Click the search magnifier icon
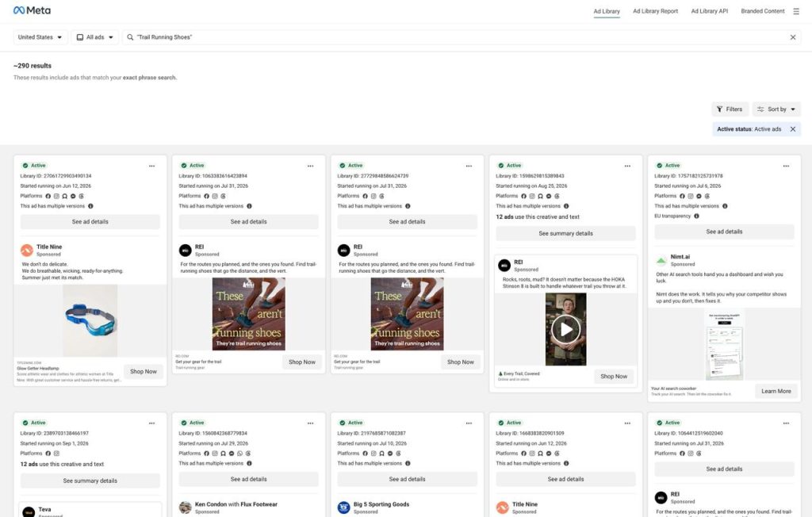812x517 pixels. tap(130, 37)
